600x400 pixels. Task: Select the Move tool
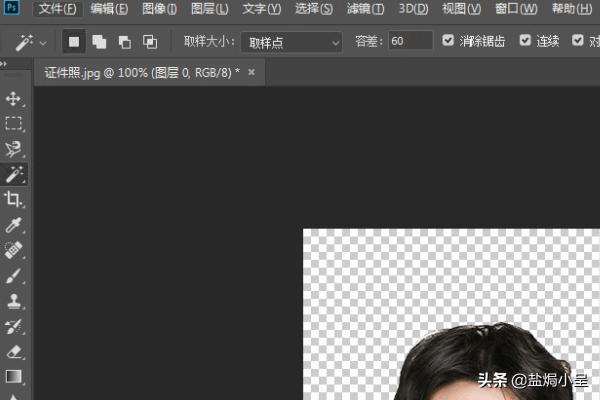pyautogui.click(x=14, y=99)
